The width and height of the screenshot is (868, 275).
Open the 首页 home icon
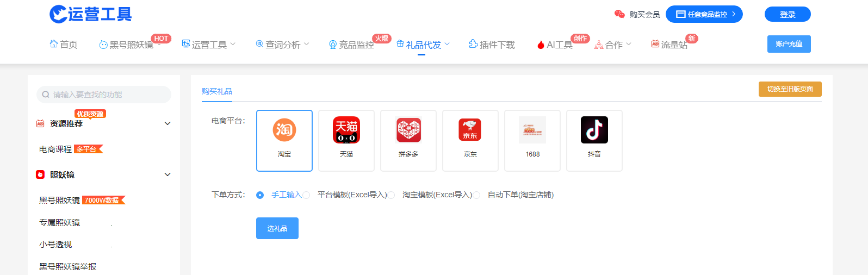pyautogui.click(x=53, y=44)
